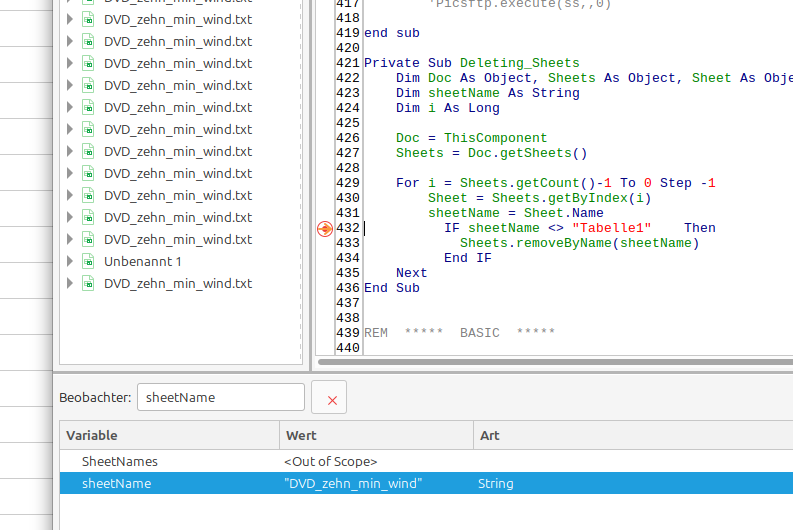Click line number 440 in the gutter
Image resolution: width=793 pixels, height=530 pixels.
pos(348,348)
